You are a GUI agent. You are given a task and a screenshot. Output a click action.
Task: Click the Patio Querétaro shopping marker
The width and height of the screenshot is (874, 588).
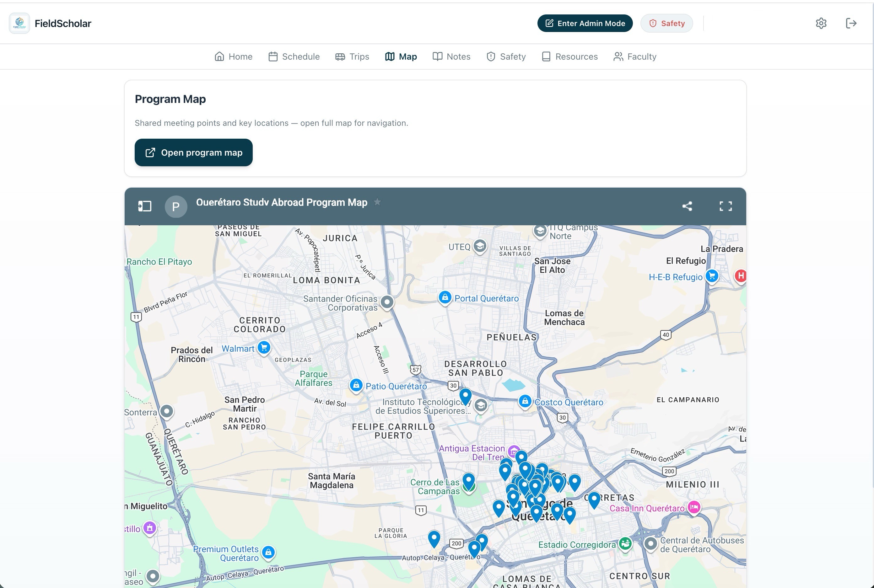coord(356,386)
